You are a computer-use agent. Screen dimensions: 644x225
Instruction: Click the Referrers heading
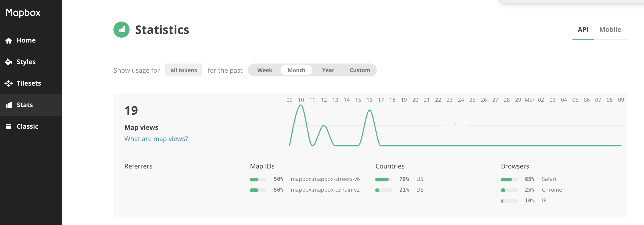(138, 166)
